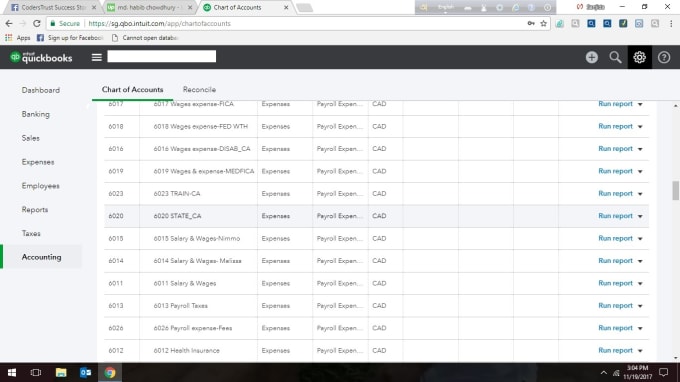Open Dashboard in the sidebar
This screenshot has width=680, height=382.
[41, 90]
